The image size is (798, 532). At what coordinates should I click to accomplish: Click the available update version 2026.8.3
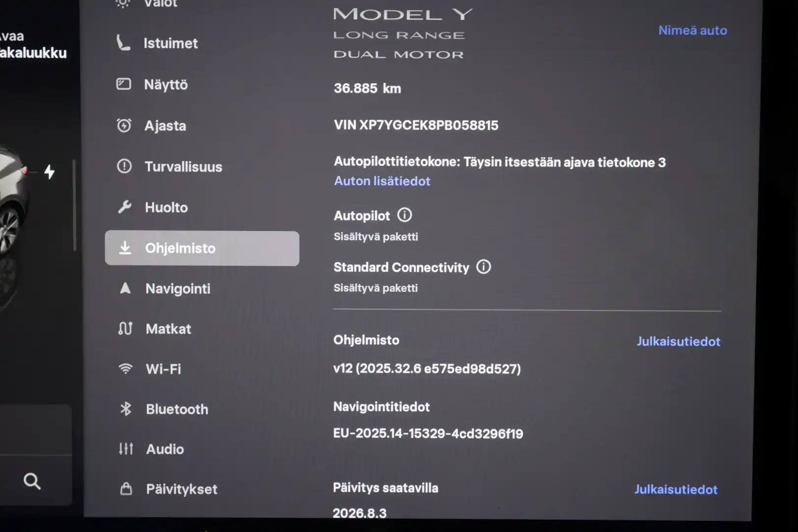pos(360,513)
